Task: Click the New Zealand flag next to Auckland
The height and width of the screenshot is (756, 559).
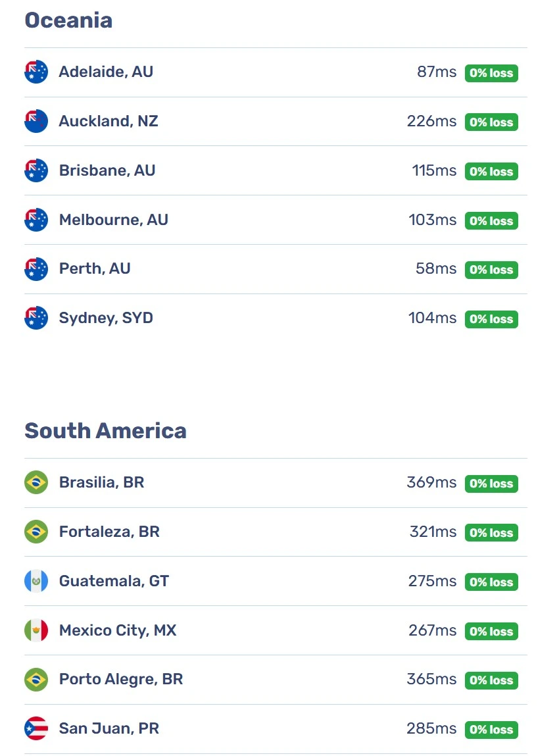Action: pos(36,121)
